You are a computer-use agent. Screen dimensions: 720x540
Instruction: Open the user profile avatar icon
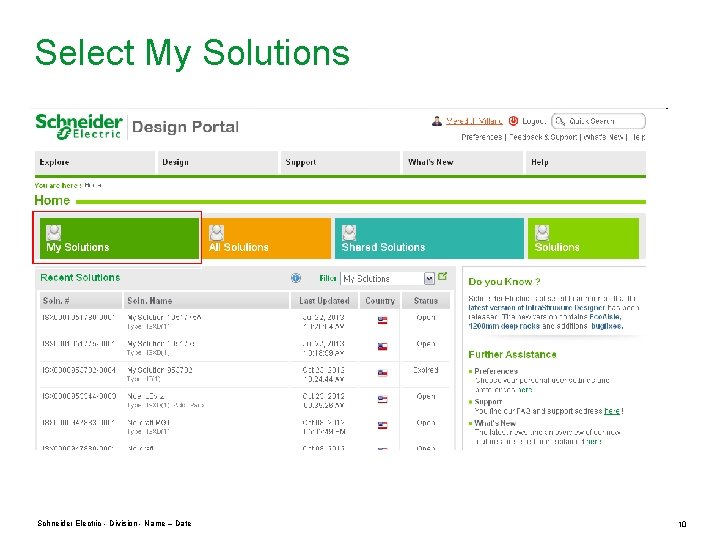(437, 121)
